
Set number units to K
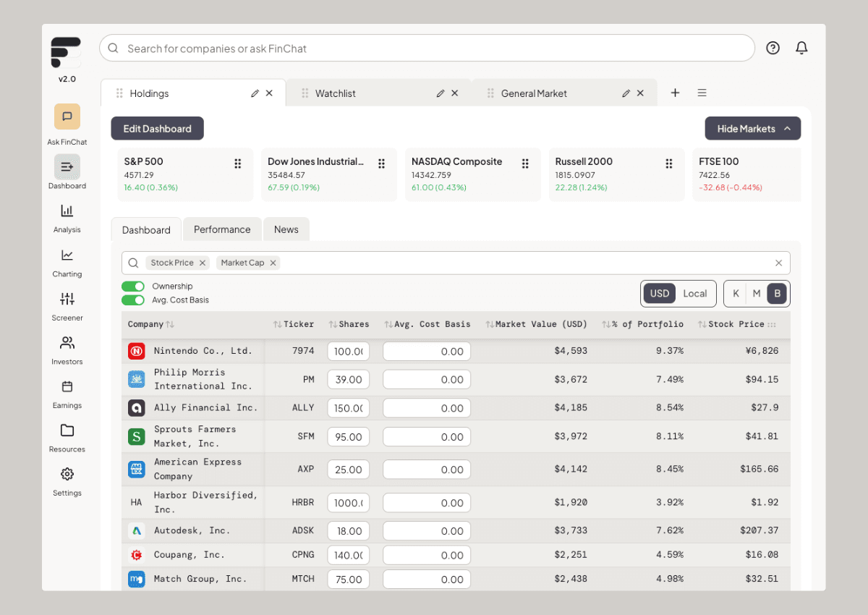736,293
